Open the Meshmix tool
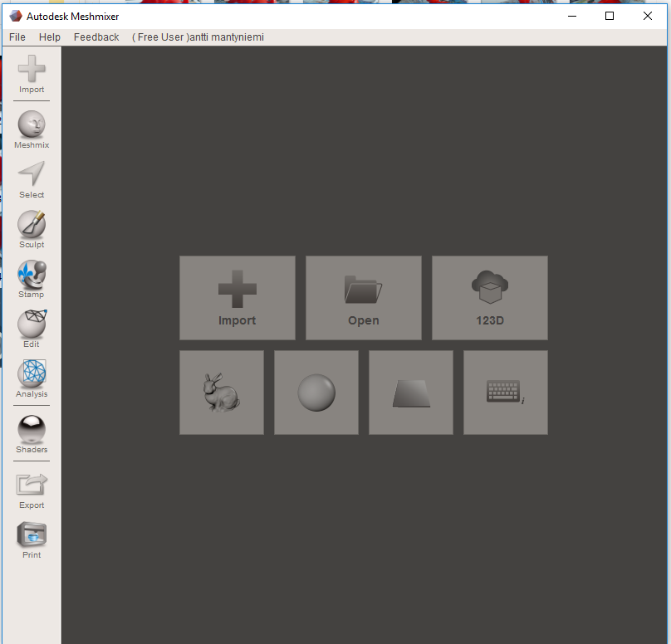 (x=32, y=129)
